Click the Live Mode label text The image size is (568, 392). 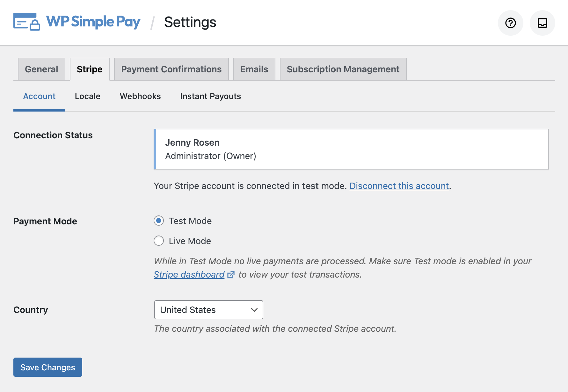click(x=190, y=241)
